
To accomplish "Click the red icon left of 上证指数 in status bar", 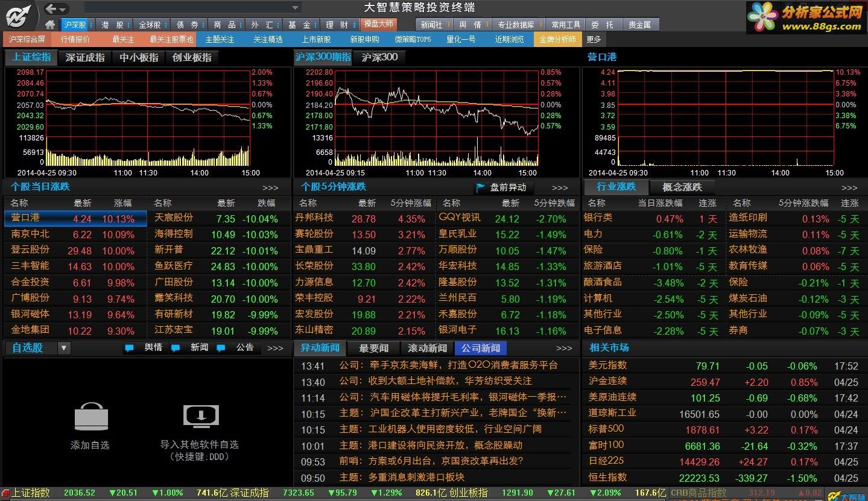I will [x=5, y=493].
